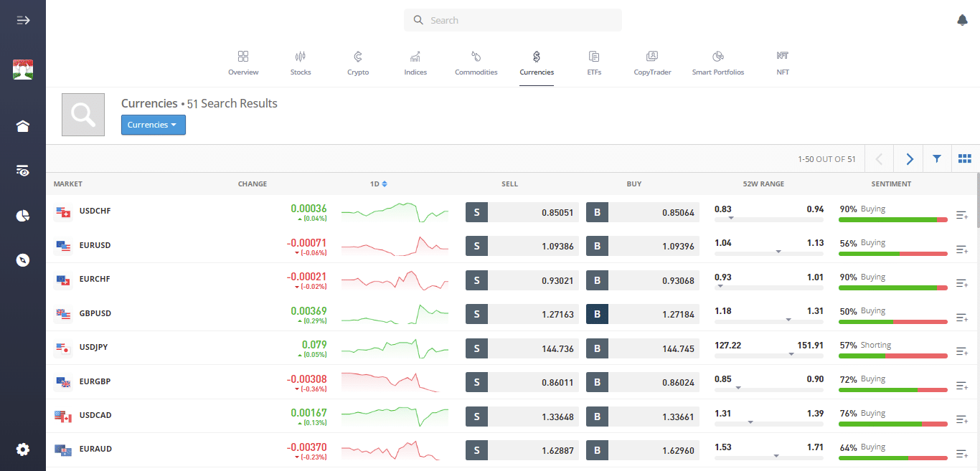The width and height of the screenshot is (980, 471).
Task: Open the CopyTrader section
Action: (x=651, y=62)
